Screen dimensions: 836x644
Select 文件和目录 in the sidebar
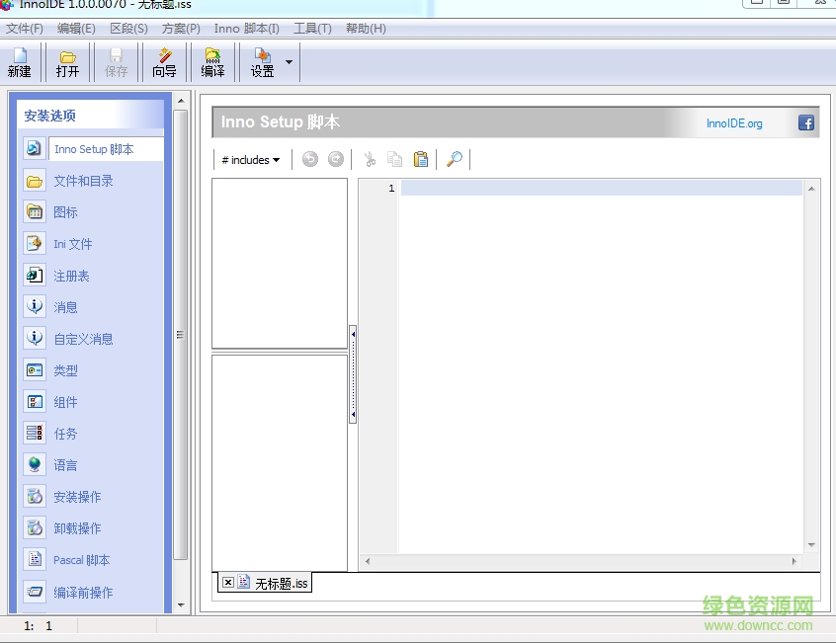pos(83,181)
